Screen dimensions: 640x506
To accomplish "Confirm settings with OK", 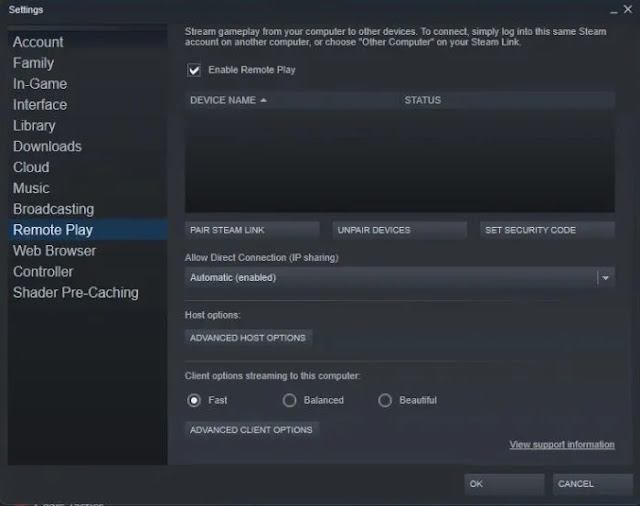I will click(x=504, y=484).
